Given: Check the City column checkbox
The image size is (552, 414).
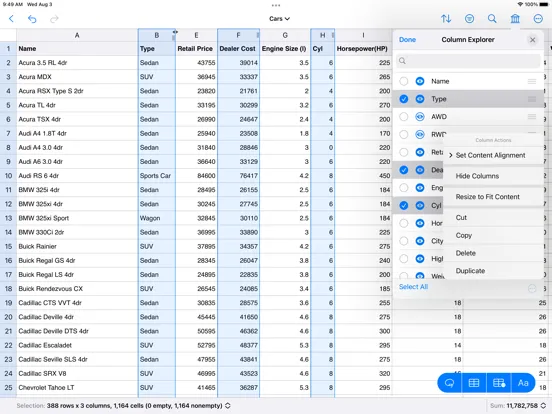Looking at the screenshot, I should (x=404, y=241).
